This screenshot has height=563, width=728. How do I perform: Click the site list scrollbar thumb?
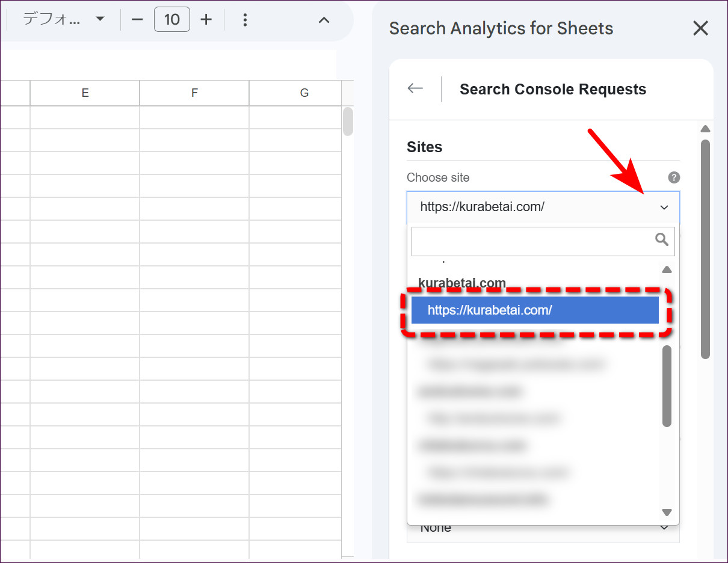click(x=667, y=386)
